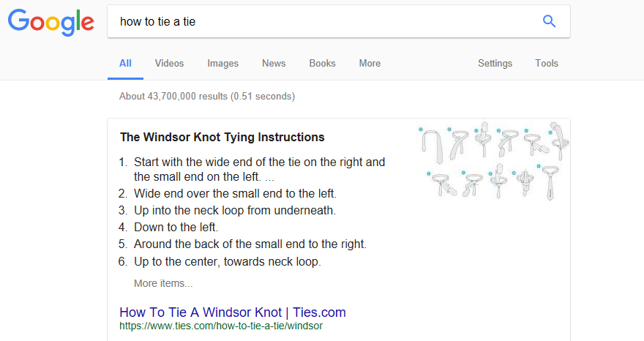
Task: Click step 4 'Down to the left'
Action: pos(176,228)
